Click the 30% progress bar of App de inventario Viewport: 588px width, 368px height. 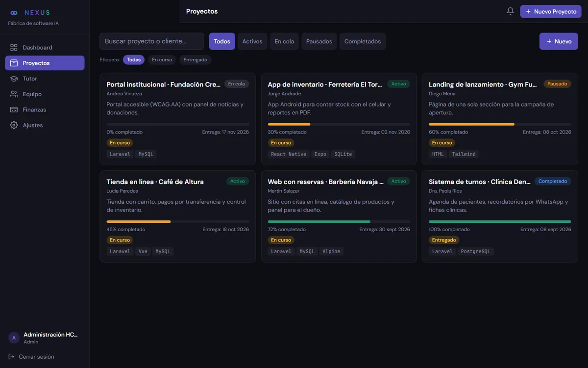coord(339,124)
